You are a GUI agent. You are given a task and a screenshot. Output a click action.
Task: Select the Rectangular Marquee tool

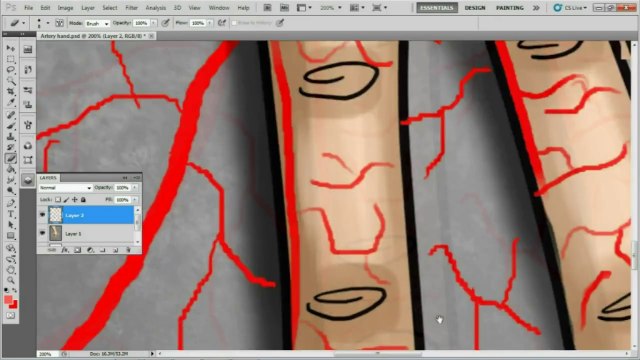(11, 60)
